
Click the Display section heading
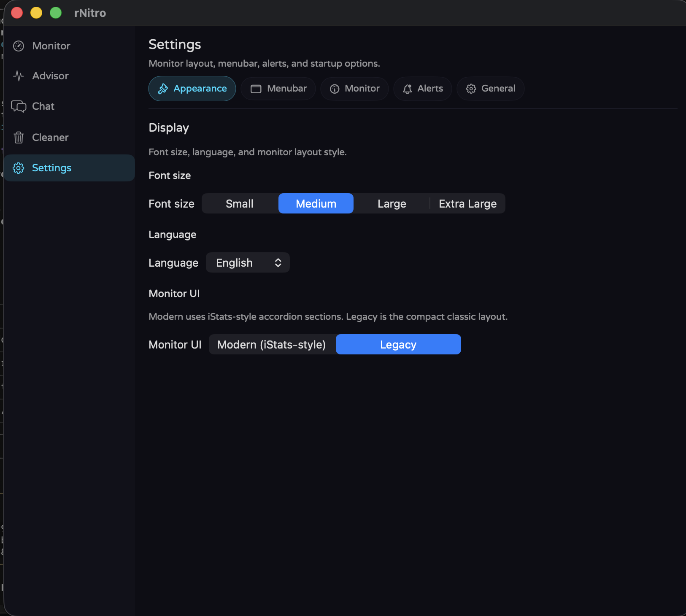[x=169, y=128]
